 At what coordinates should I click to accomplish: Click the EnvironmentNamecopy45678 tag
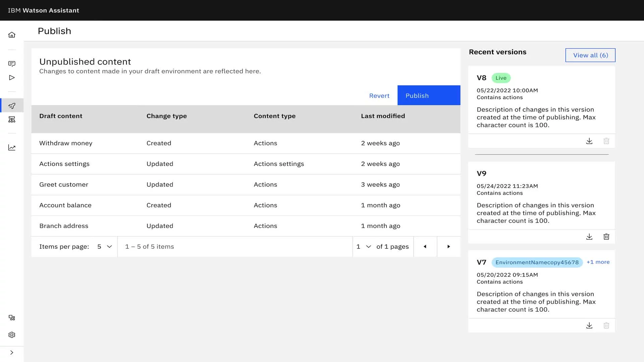pos(537,262)
